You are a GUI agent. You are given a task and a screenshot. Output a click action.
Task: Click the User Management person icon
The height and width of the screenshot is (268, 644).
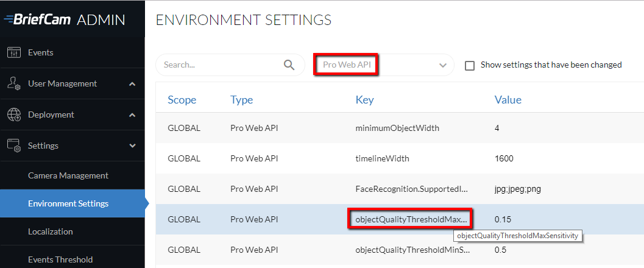[14, 83]
